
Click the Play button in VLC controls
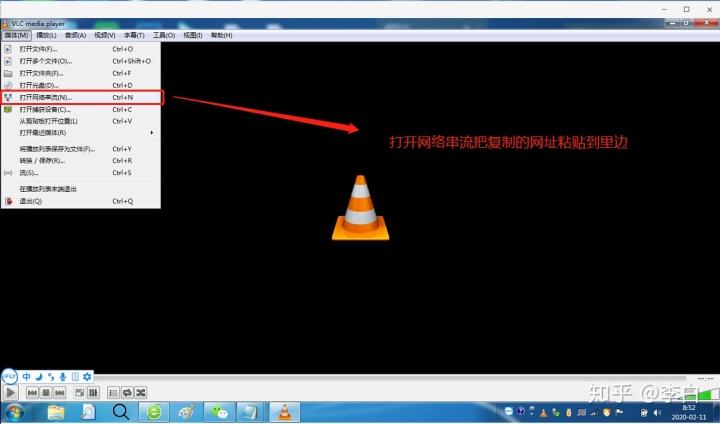coord(10,392)
